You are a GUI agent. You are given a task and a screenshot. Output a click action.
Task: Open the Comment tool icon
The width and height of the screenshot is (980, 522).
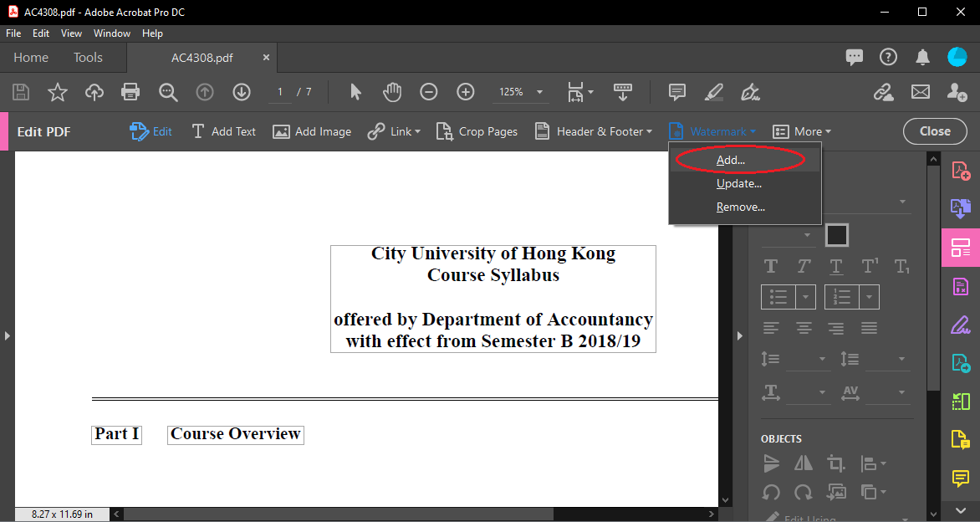point(676,92)
